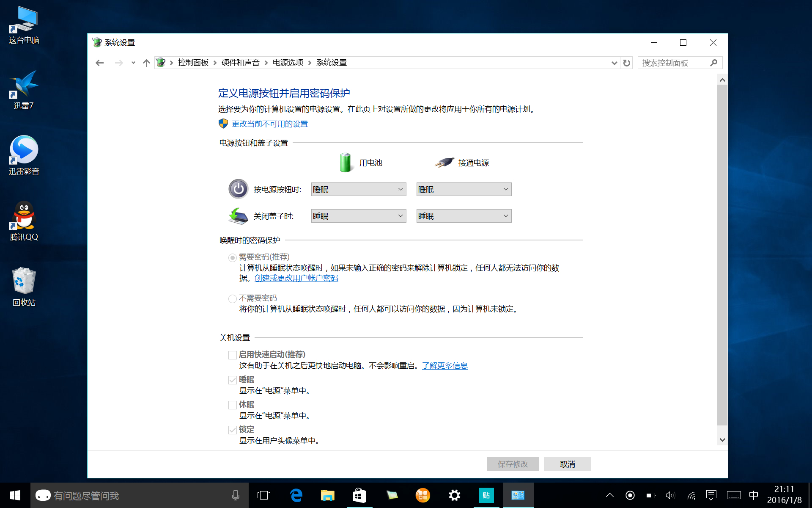Click the 取消 button

pyautogui.click(x=567, y=464)
